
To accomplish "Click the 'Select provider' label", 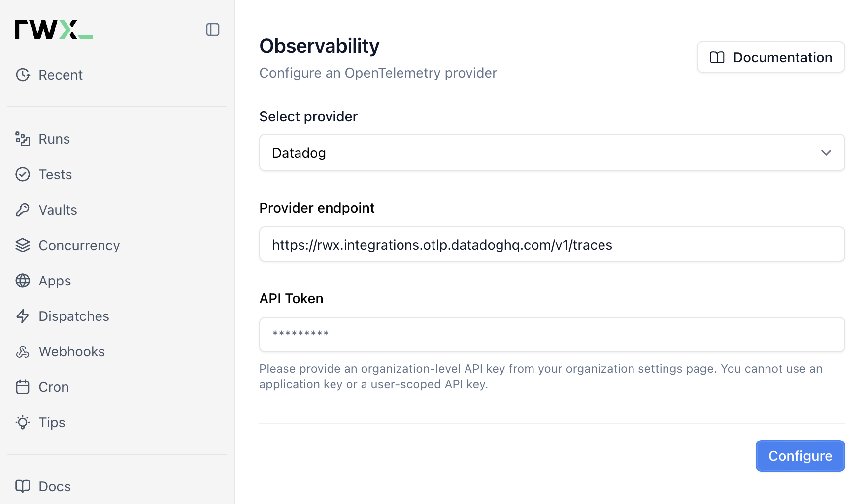I will tap(308, 116).
